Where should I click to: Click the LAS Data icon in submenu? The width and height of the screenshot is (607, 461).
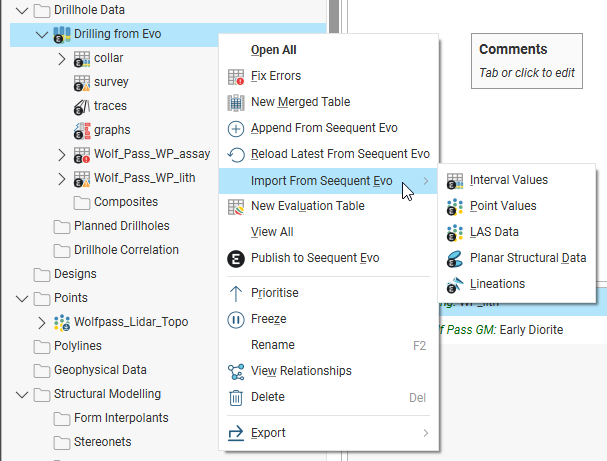[455, 232]
